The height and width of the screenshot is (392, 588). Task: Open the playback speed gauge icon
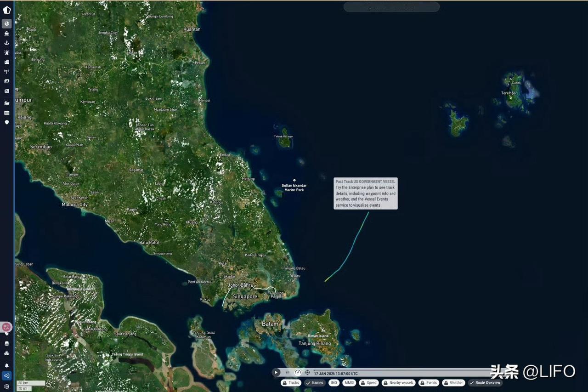click(x=298, y=373)
